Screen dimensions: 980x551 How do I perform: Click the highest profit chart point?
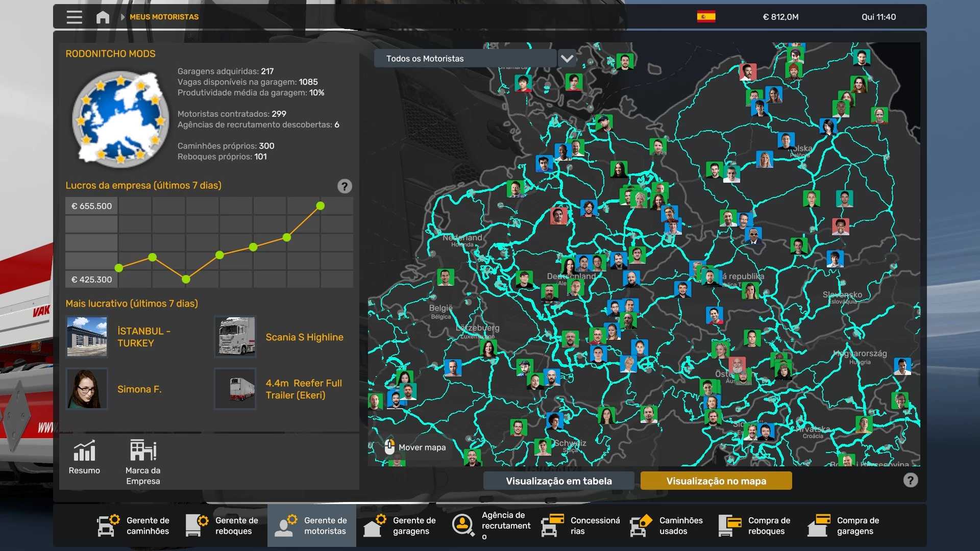click(320, 206)
